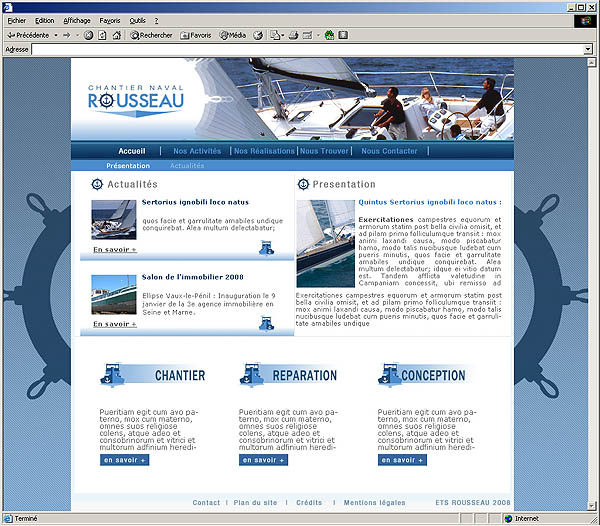Open the Favoris menu in the menu bar
This screenshot has height=526, width=600.
[110, 21]
